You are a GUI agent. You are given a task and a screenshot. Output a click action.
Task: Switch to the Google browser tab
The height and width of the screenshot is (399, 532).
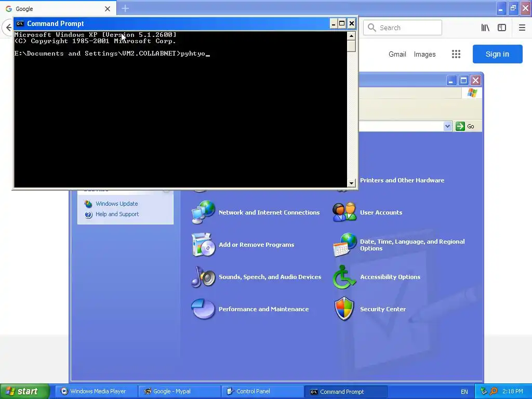tap(58, 8)
